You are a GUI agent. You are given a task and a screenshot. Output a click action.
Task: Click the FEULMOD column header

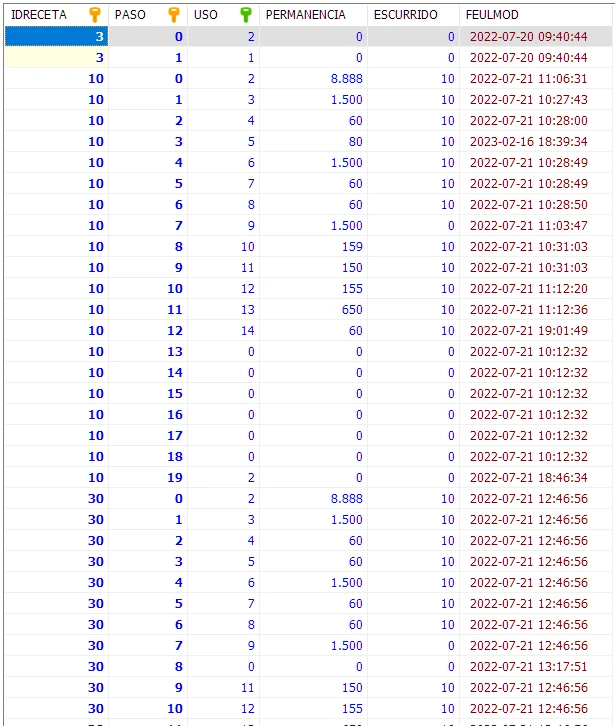click(490, 15)
